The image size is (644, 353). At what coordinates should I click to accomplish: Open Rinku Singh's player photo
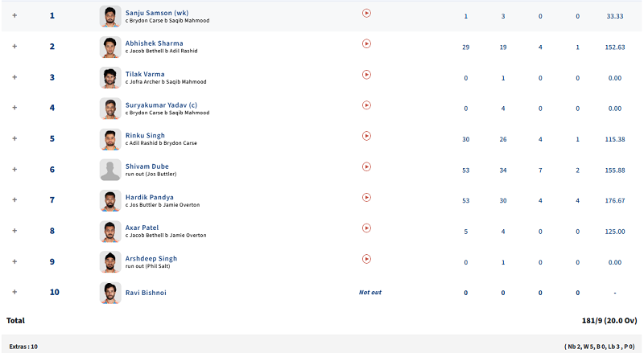pos(110,139)
